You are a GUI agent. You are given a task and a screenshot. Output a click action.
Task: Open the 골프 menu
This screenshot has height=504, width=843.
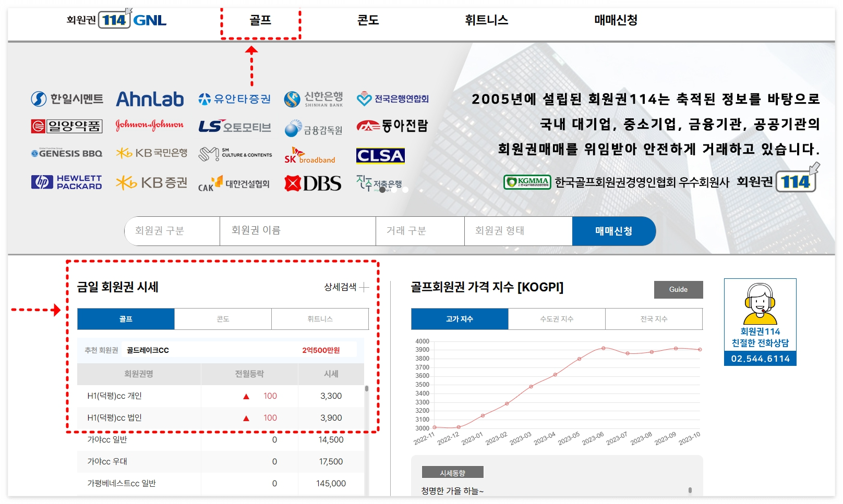point(260,20)
